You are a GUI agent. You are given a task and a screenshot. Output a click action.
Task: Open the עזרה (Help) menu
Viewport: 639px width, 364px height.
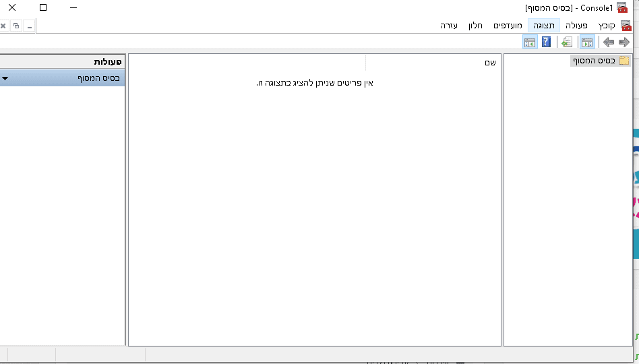pyautogui.click(x=449, y=26)
